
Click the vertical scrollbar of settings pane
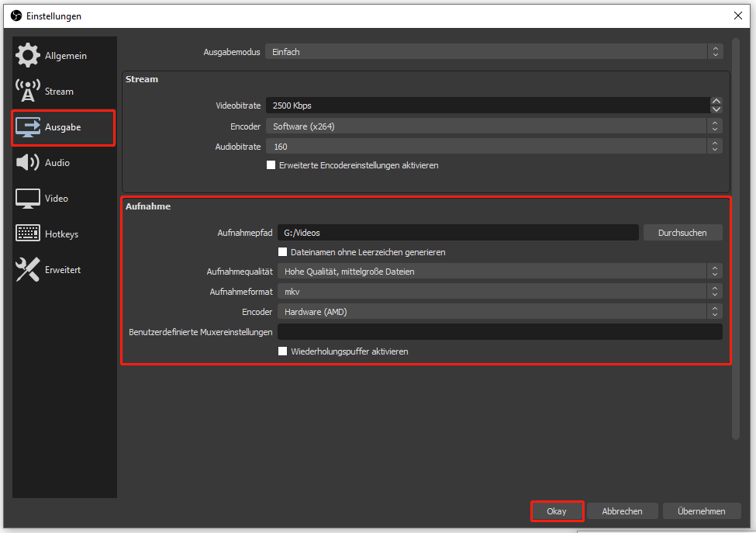(736, 239)
